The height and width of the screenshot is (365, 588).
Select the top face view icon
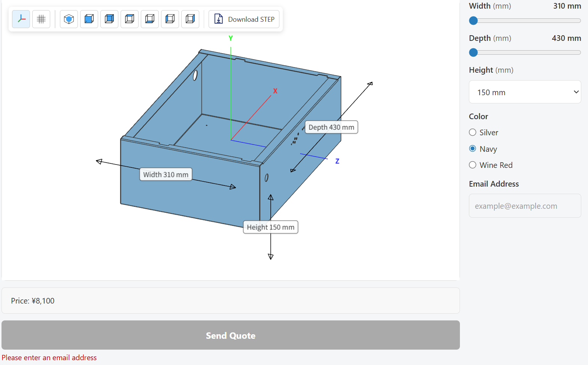pos(130,19)
